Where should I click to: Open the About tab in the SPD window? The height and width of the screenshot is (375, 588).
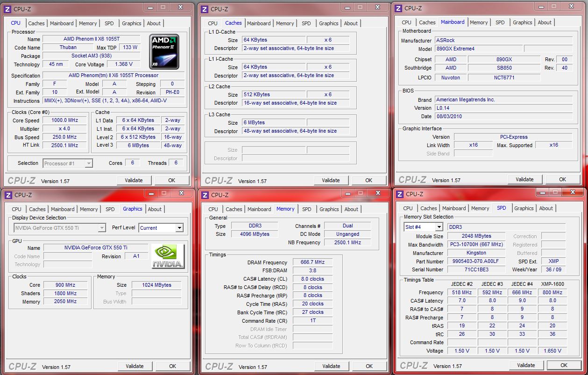click(546, 208)
